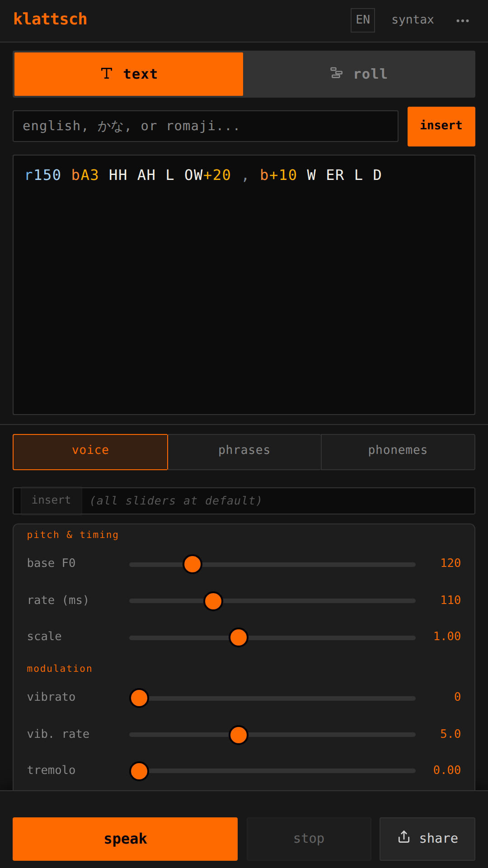Adjust the tremolo slider handle
The width and height of the screenshot is (488, 868).
tap(139, 771)
